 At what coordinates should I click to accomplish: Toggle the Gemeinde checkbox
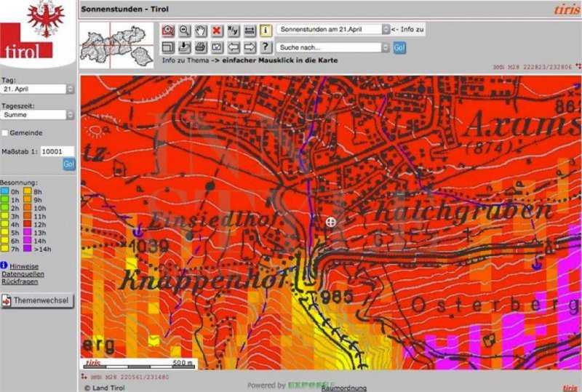(5, 133)
